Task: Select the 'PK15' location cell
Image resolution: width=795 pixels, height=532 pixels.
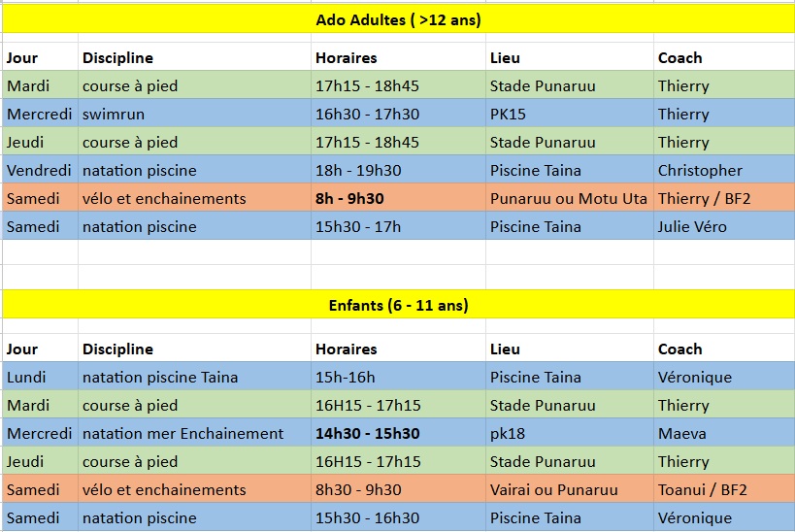Action: click(570, 114)
